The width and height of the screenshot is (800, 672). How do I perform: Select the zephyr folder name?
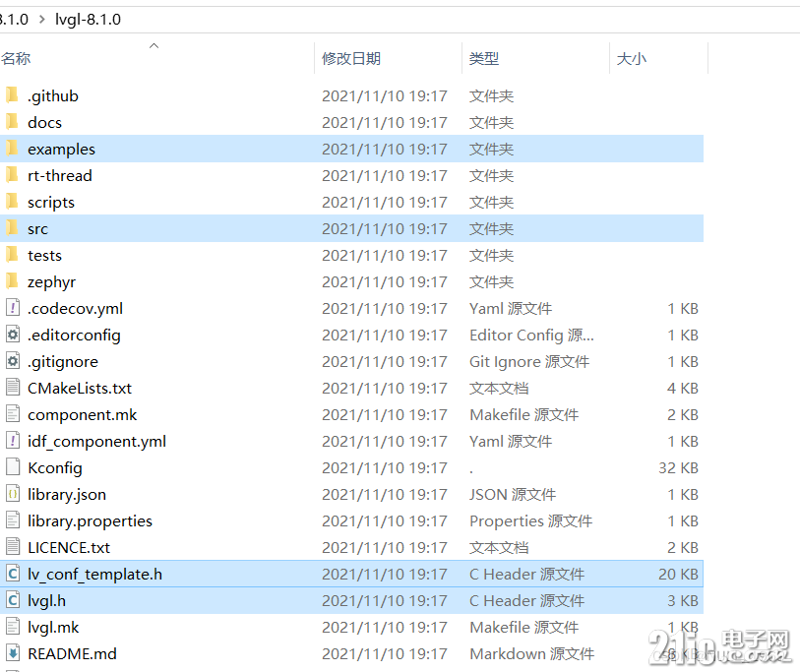click(51, 281)
